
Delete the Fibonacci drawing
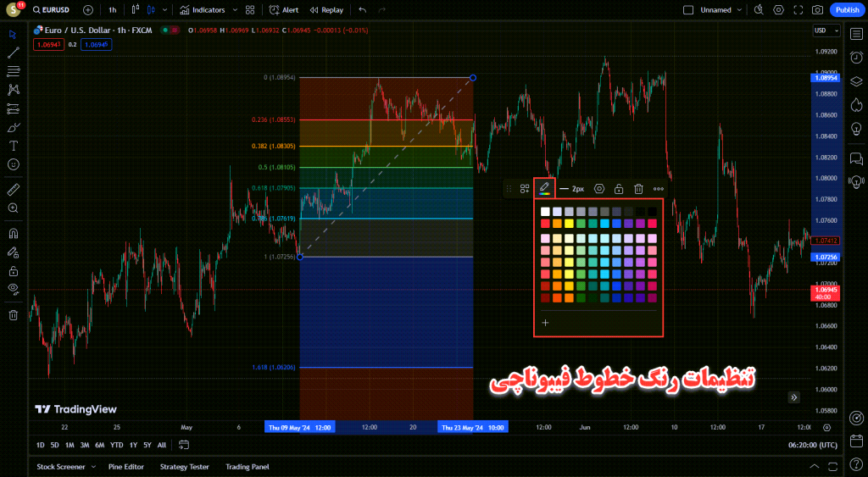(x=638, y=189)
